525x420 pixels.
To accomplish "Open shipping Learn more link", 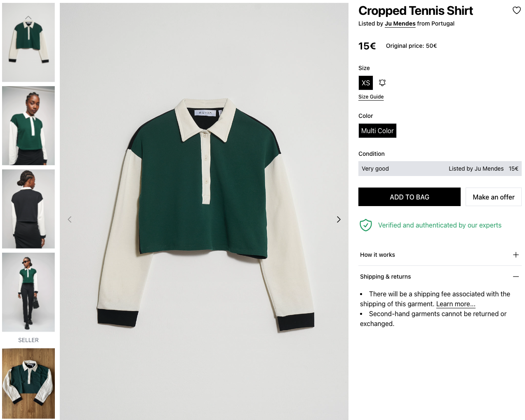I will [x=456, y=304].
